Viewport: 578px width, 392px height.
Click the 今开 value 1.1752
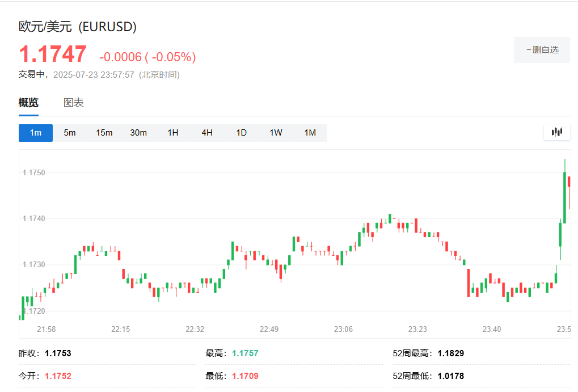coord(58,376)
